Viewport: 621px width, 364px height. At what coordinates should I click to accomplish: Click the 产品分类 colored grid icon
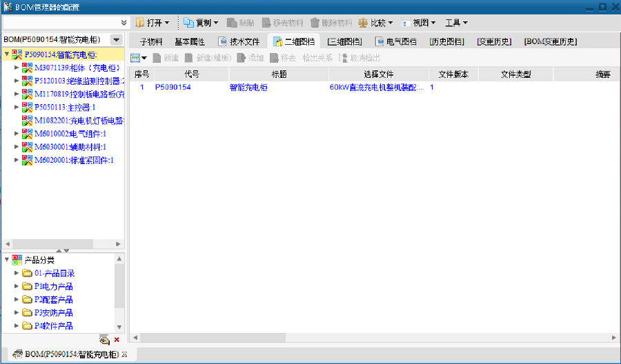(17, 260)
